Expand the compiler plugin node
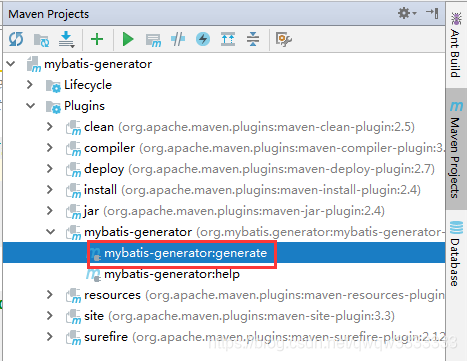The height and width of the screenshot is (361, 467). pos(50,148)
